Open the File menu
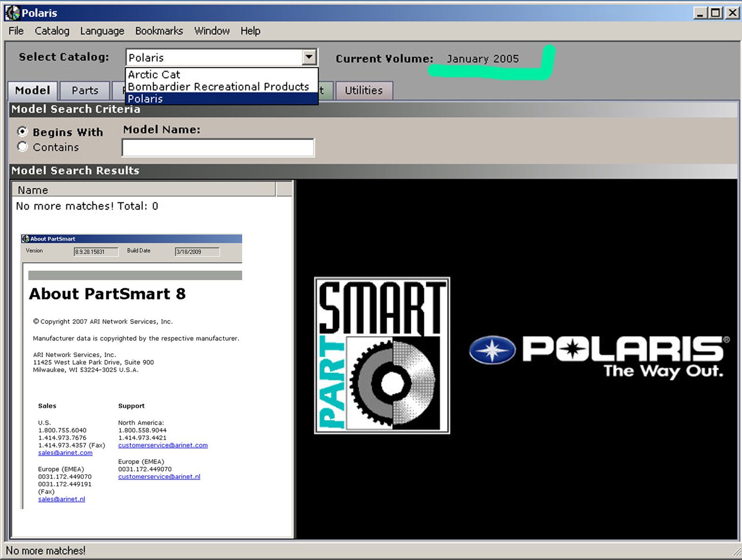Screen dimensions: 742x560 16,31
